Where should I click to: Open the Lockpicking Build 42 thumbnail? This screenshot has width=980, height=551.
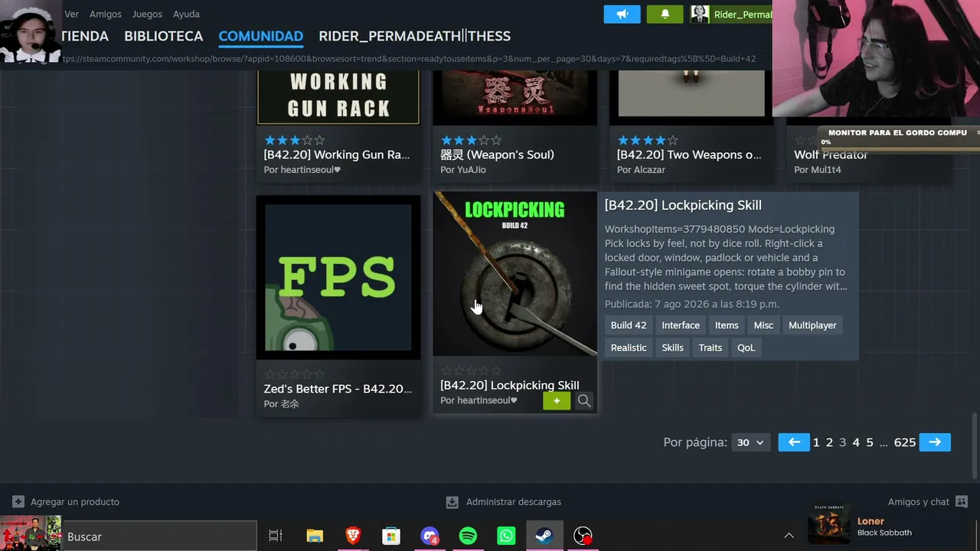pyautogui.click(x=514, y=273)
